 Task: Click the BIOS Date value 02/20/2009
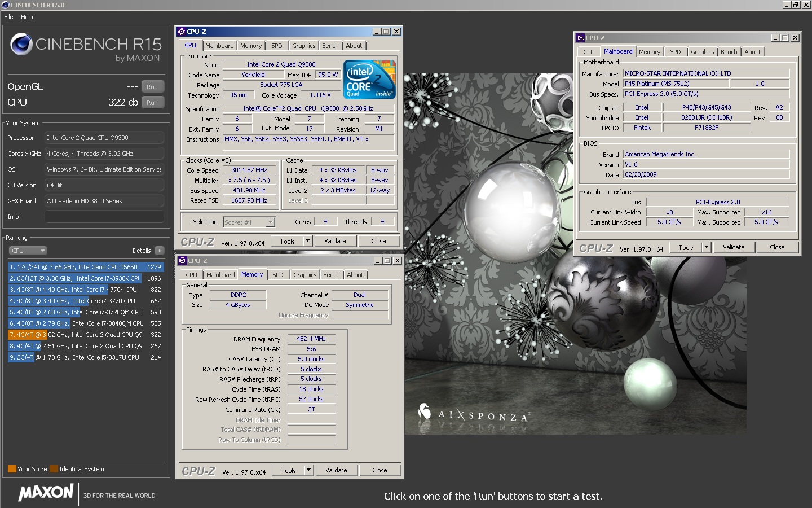tap(706, 175)
